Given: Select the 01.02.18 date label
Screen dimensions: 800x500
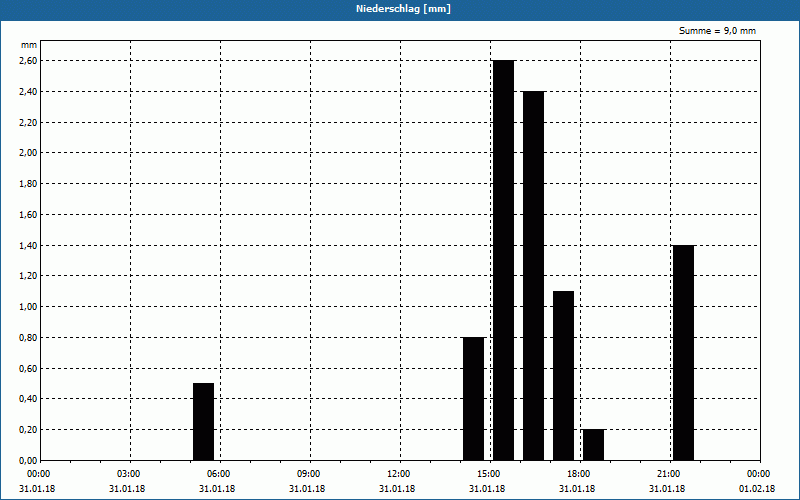Looking at the screenshot, I should click(757, 489).
